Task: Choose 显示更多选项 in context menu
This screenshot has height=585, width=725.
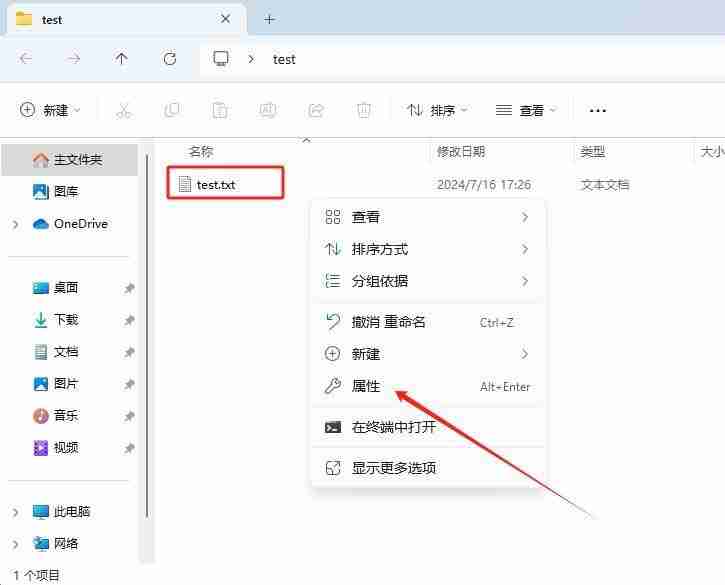Action: pos(428,468)
